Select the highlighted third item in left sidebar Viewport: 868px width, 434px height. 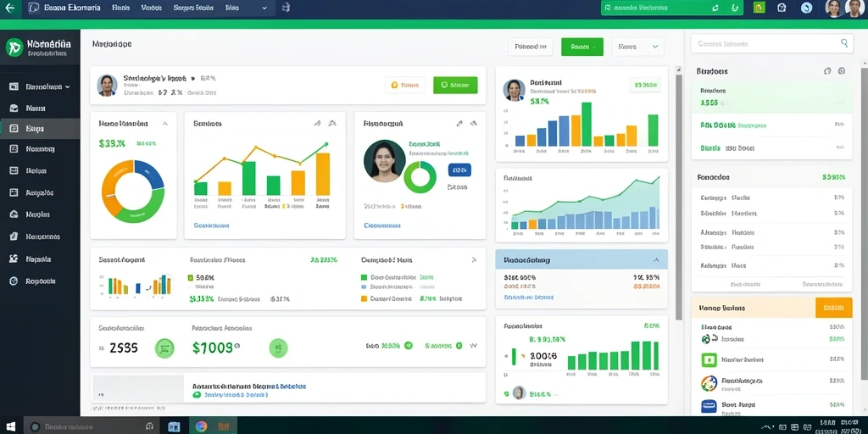pyautogui.click(x=40, y=129)
